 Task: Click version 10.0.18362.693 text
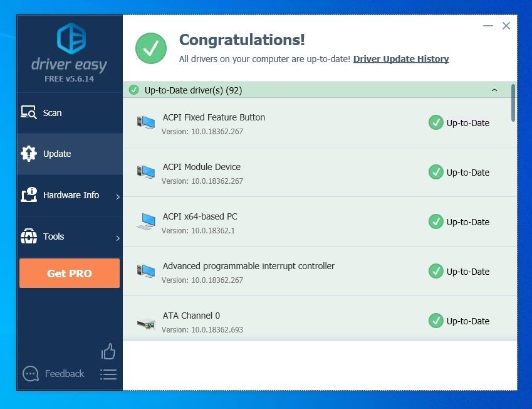pos(202,330)
